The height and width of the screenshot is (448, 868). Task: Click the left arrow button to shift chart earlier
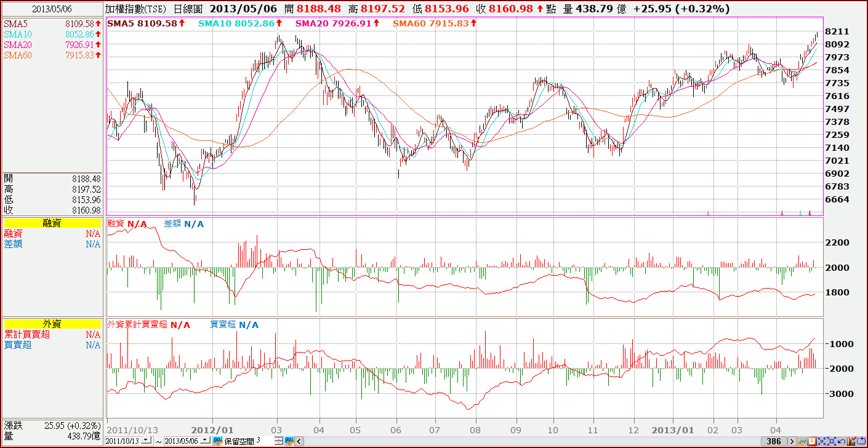tap(299, 441)
